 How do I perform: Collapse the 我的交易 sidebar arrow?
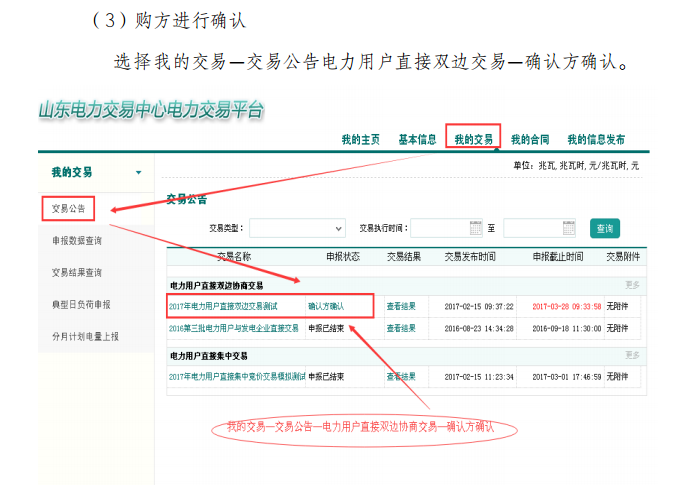(x=138, y=173)
